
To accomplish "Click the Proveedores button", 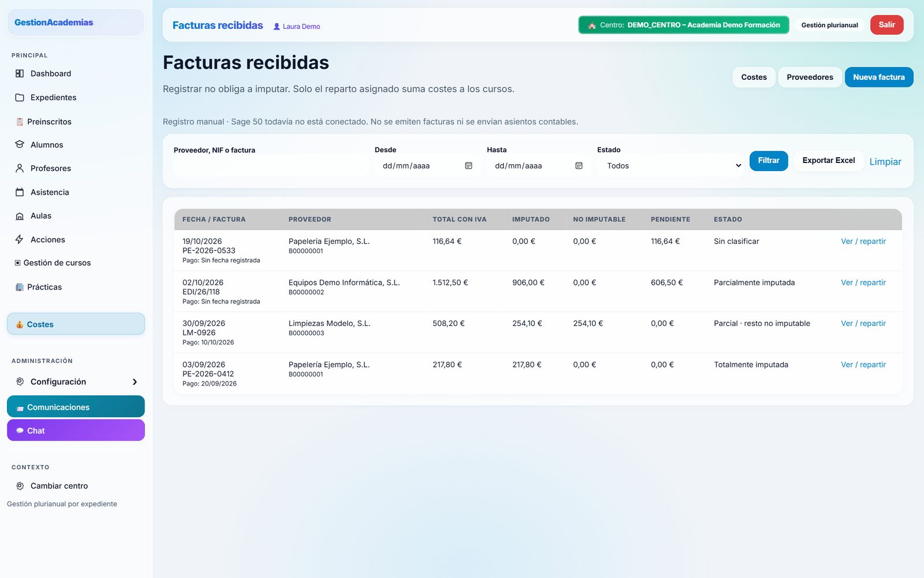I will (810, 77).
